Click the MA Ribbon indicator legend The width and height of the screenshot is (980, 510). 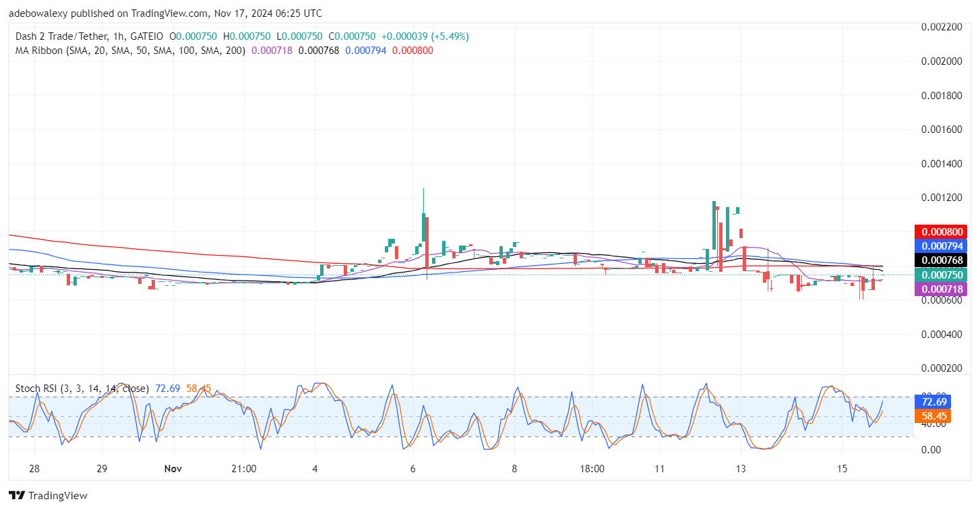pyautogui.click(x=131, y=50)
